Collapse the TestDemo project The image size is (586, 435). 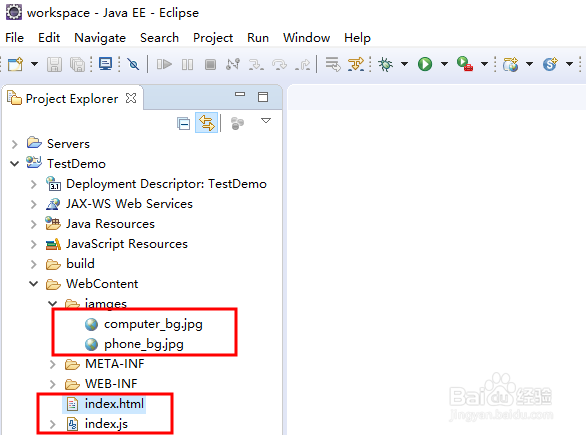tap(15, 164)
